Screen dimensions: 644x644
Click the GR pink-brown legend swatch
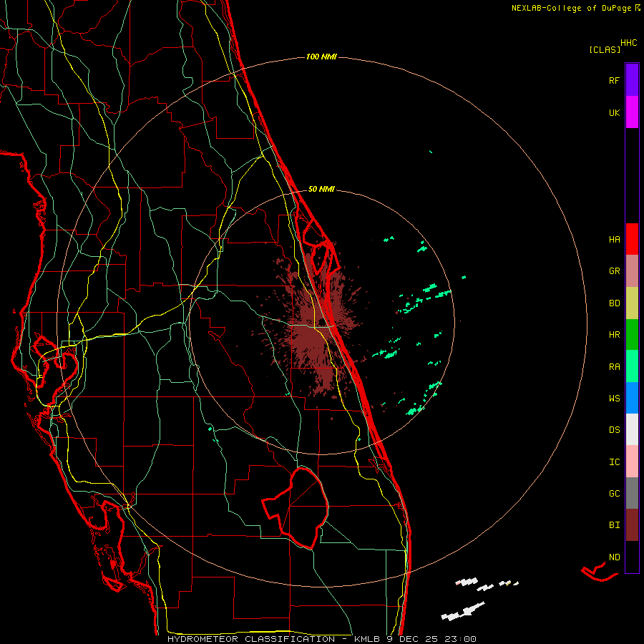click(x=632, y=270)
